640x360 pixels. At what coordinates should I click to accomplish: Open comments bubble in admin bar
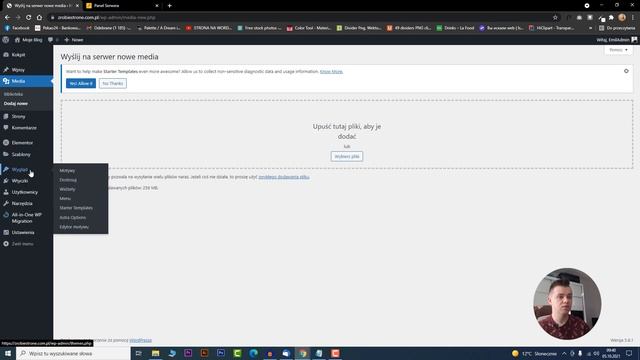pyautogui.click(x=53, y=40)
